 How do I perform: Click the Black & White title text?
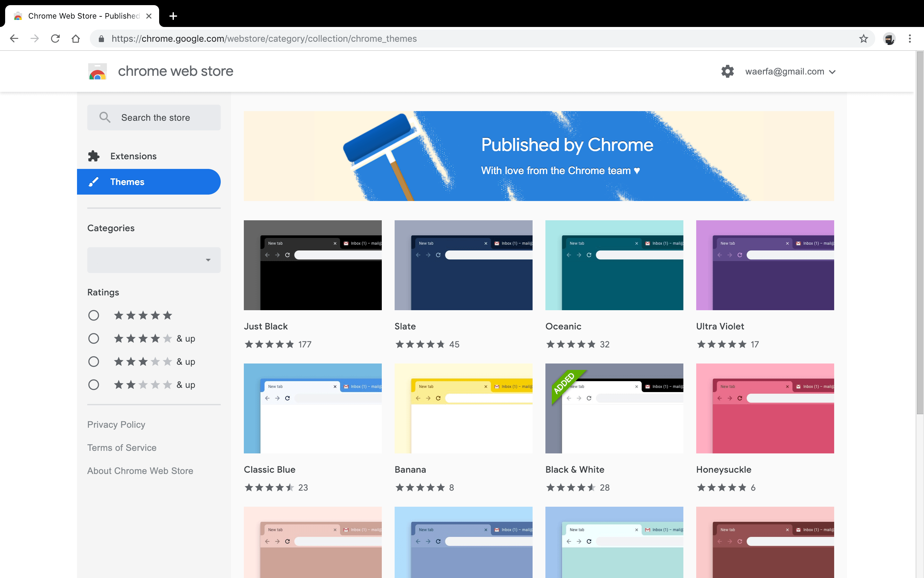(575, 469)
